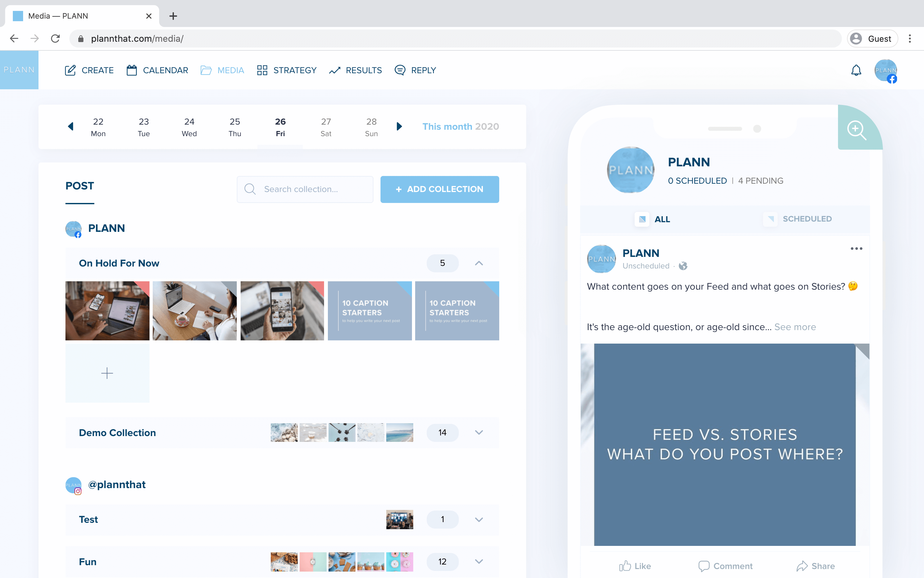Reload the page with the refresh icon

pos(56,39)
